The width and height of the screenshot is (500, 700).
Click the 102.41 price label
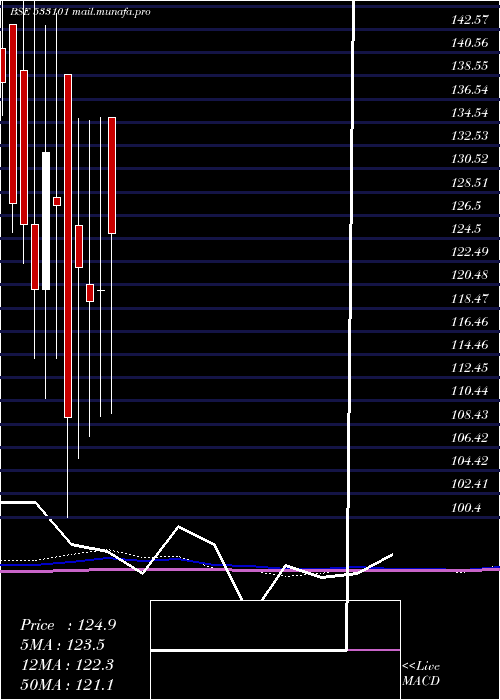click(469, 484)
